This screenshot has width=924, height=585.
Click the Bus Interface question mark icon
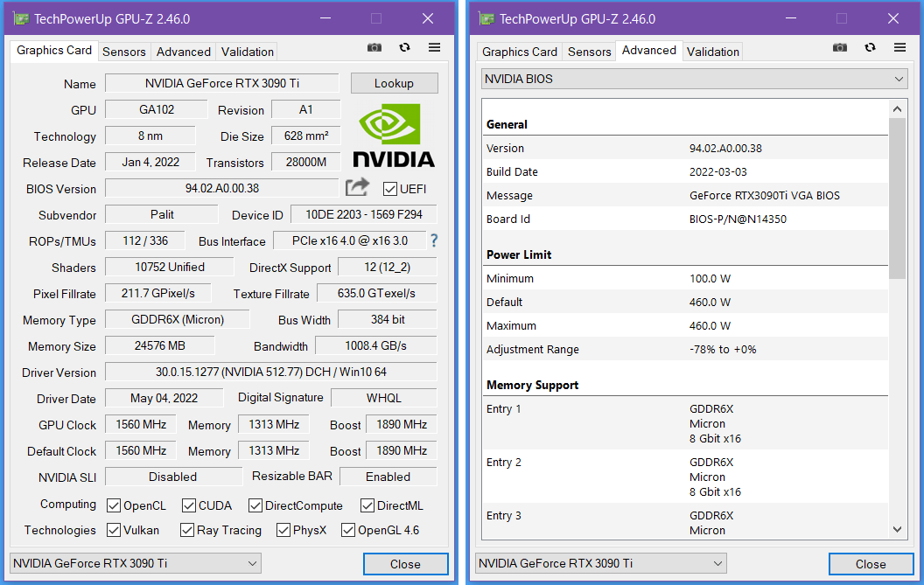(x=434, y=240)
